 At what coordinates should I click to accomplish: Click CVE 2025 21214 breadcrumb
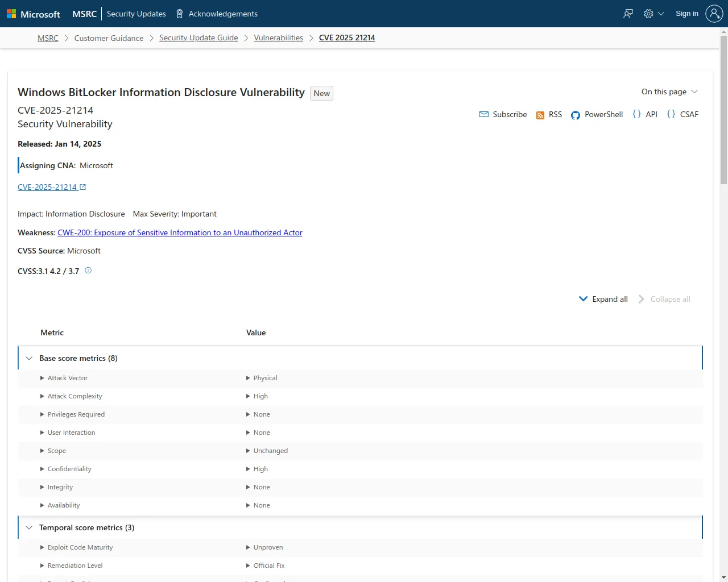click(x=347, y=38)
